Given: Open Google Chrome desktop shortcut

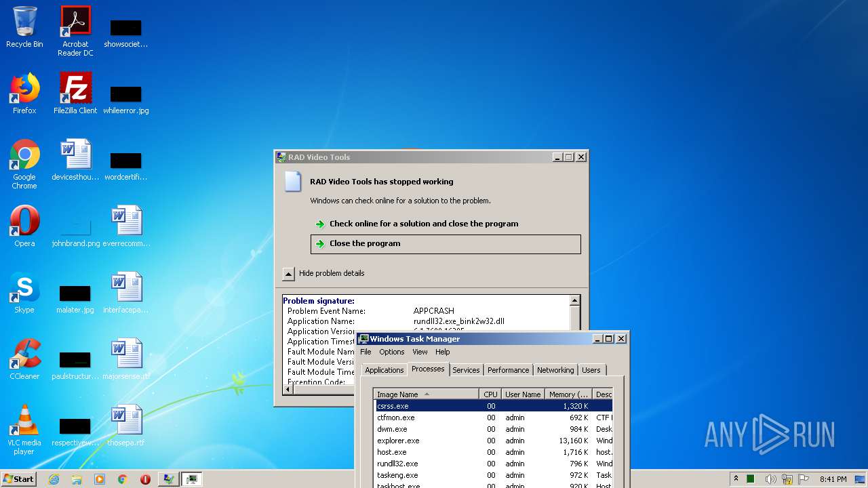Looking at the screenshot, I should pyautogui.click(x=24, y=164).
